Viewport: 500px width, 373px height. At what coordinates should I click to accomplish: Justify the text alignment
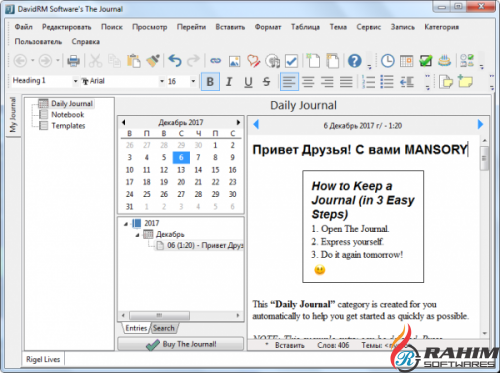pos(346,82)
